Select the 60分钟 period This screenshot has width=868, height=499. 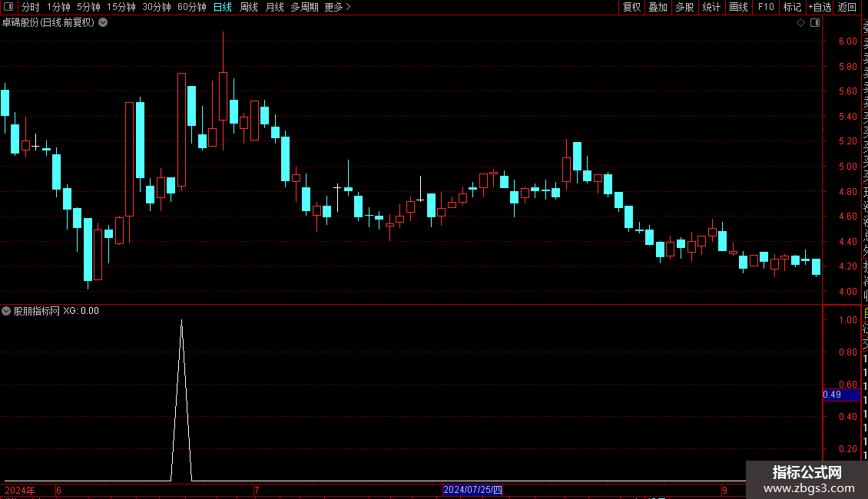tap(192, 7)
